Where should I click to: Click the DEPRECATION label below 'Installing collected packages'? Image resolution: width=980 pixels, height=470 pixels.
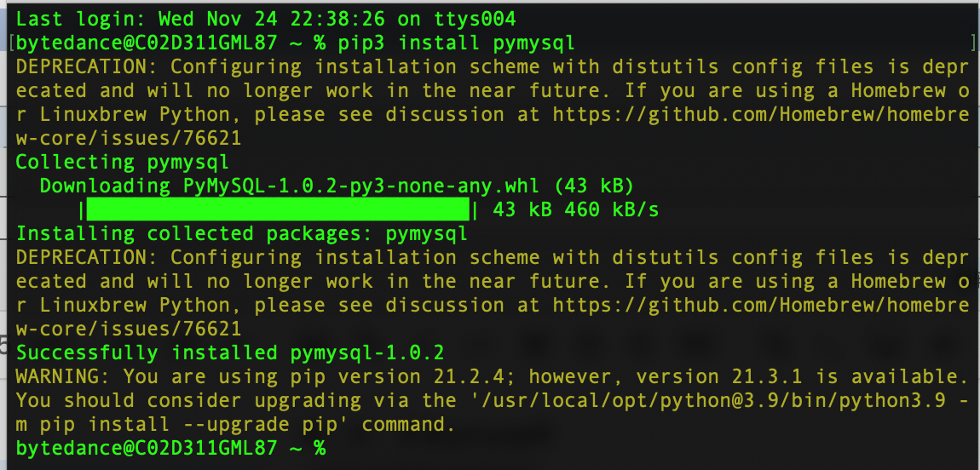point(87,257)
